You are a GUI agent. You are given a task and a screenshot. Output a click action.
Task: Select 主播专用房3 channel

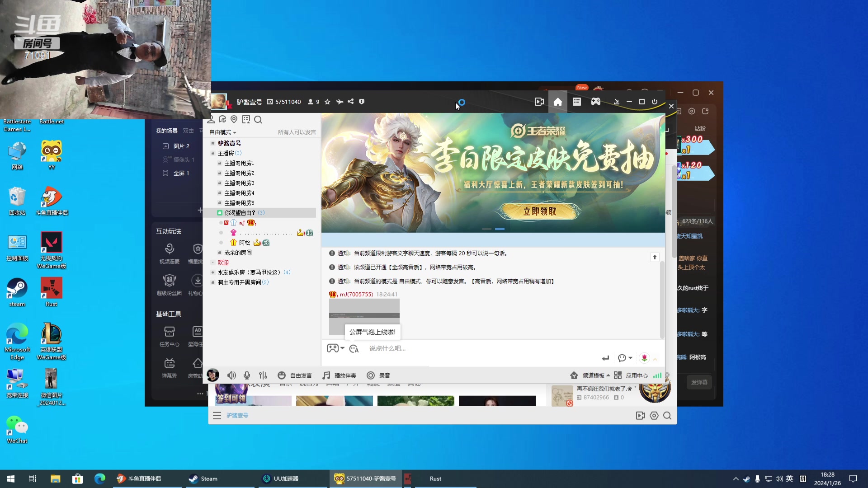(239, 183)
